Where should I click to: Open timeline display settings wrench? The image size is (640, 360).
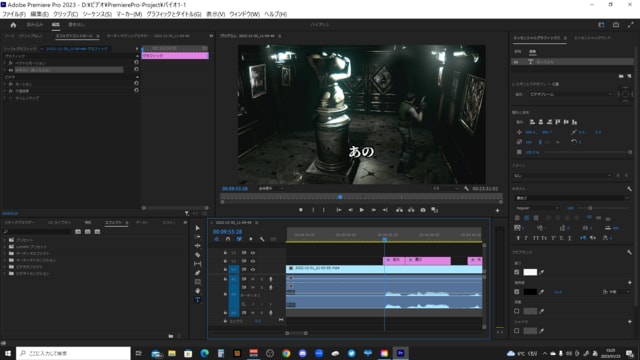(262, 239)
